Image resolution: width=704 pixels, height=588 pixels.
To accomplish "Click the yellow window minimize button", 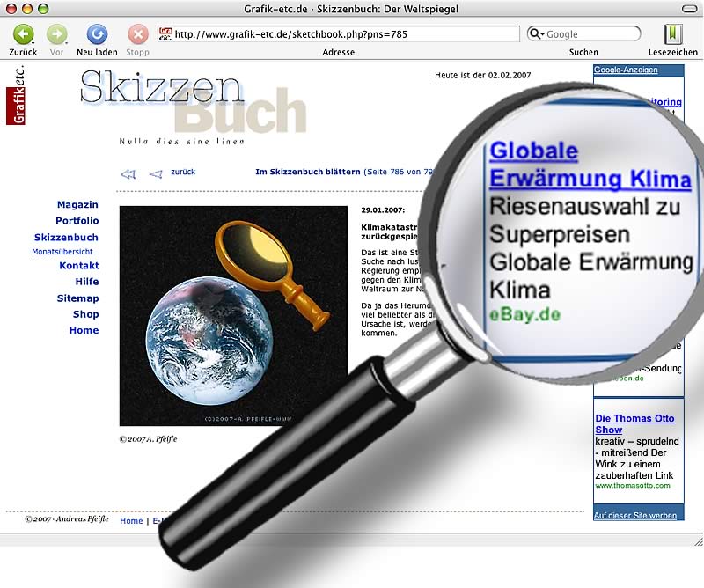I will pos(27,9).
